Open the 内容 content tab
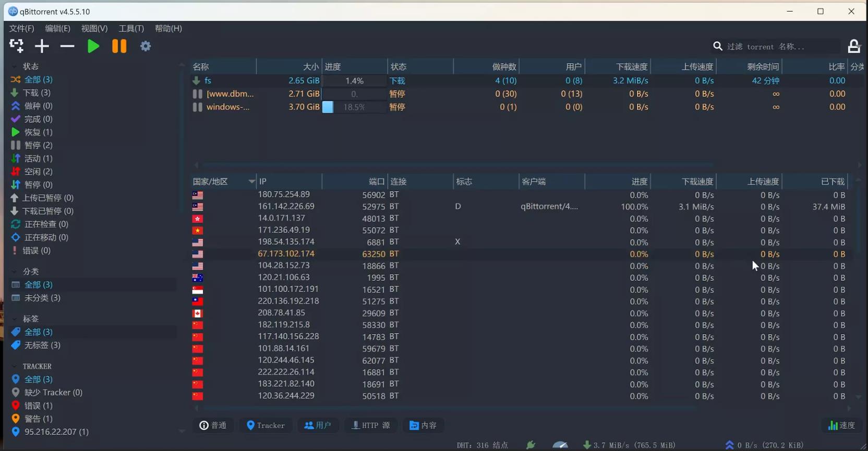Screen dimensions: 868x451 (x=423, y=425)
